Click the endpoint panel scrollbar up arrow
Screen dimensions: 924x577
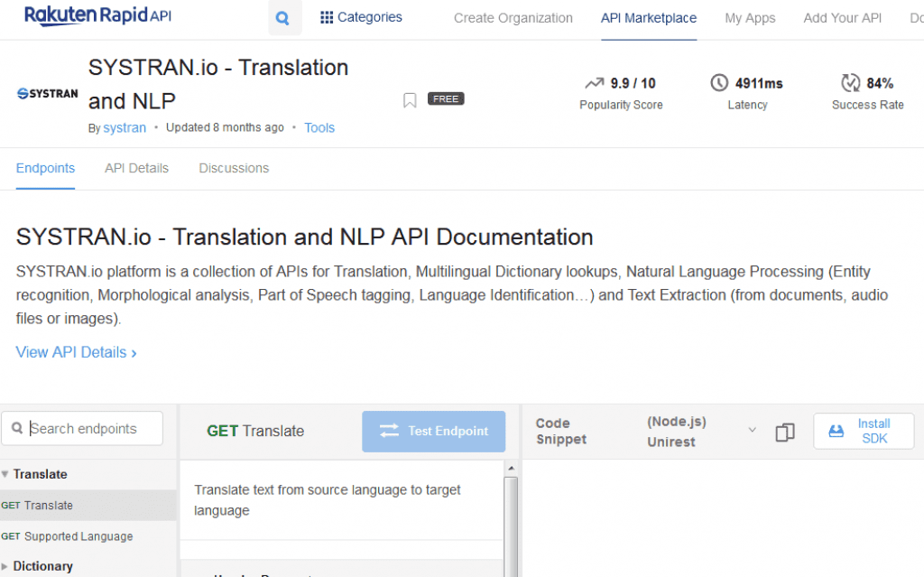[511, 468]
